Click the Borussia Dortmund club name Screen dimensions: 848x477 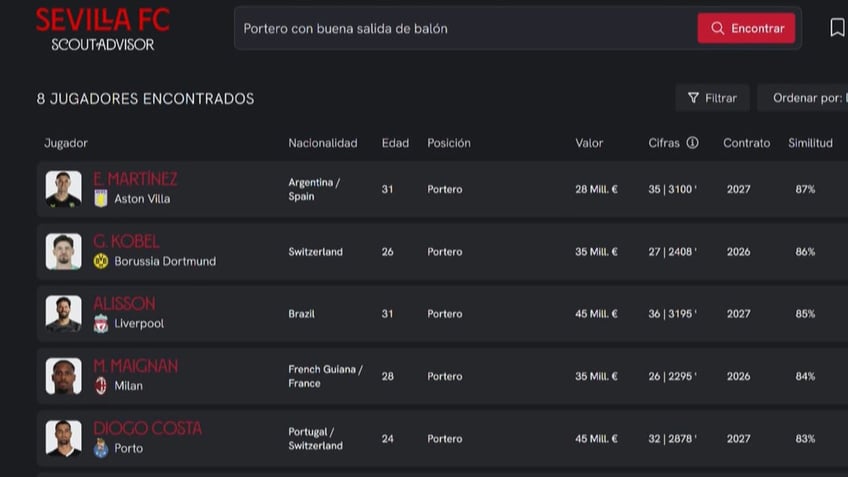pyautogui.click(x=165, y=261)
